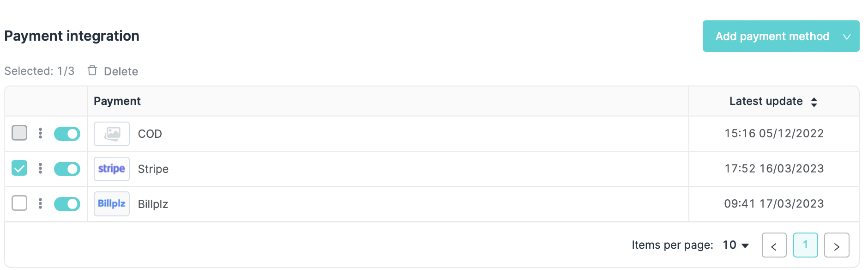
Task: Click the COD placeholder image icon
Action: pyautogui.click(x=112, y=134)
